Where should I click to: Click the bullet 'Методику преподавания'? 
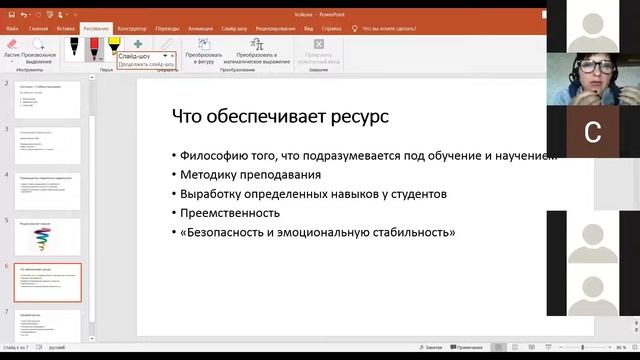[250, 175]
